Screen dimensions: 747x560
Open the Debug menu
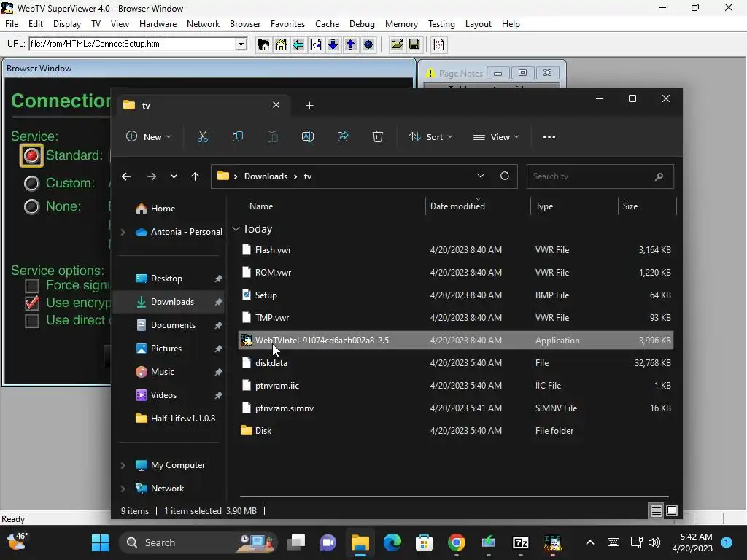(x=362, y=24)
